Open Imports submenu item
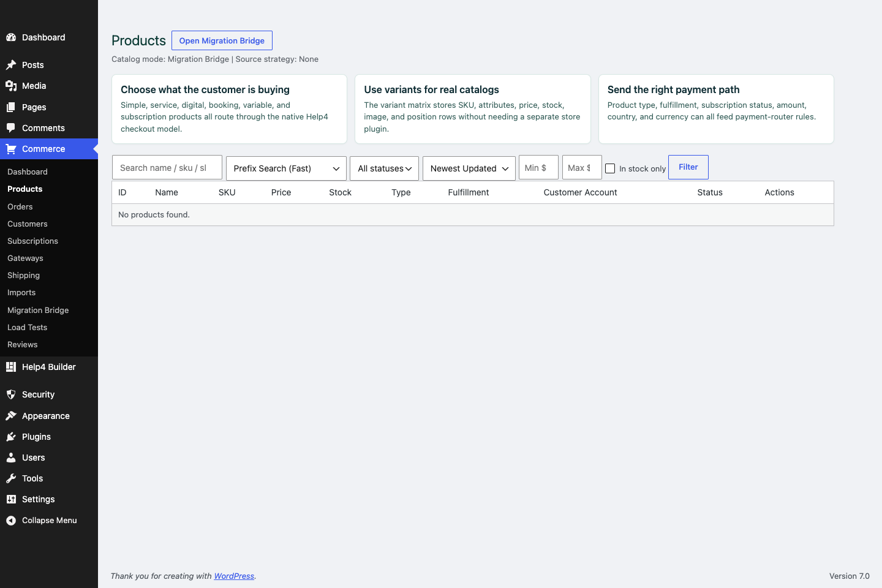 pos(21,293)
